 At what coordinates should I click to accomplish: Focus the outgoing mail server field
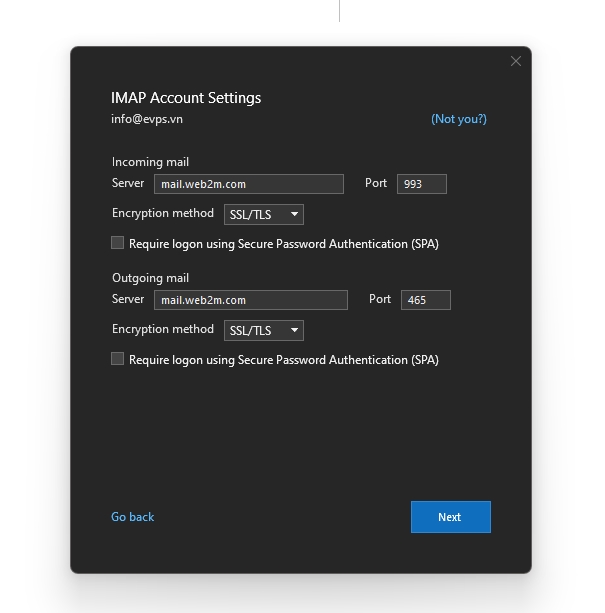pyautogui.click(x=250, y=300)
